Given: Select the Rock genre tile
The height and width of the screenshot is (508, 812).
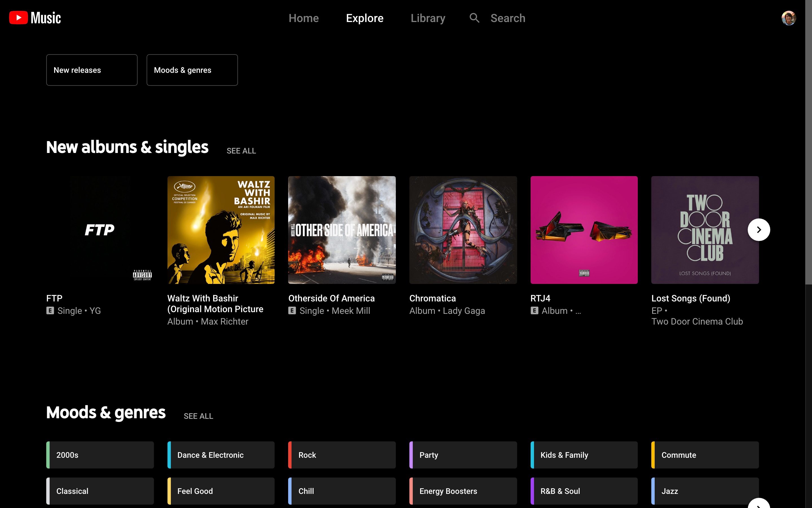Looking at the screenshot, I should pos(342,455).
